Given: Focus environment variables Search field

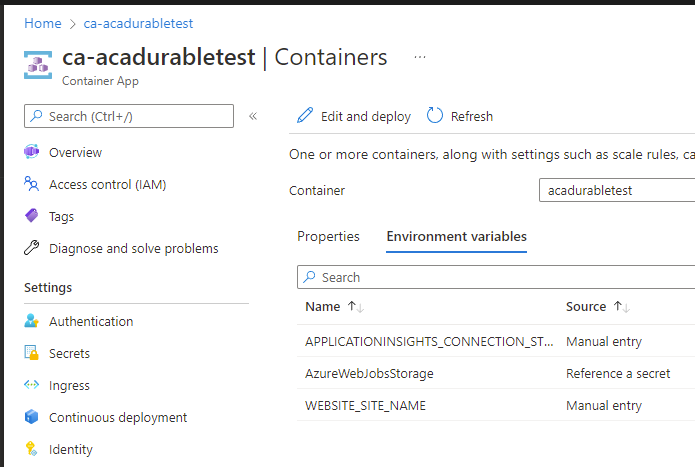Looking at the screenshot, I should pos(496,277).
